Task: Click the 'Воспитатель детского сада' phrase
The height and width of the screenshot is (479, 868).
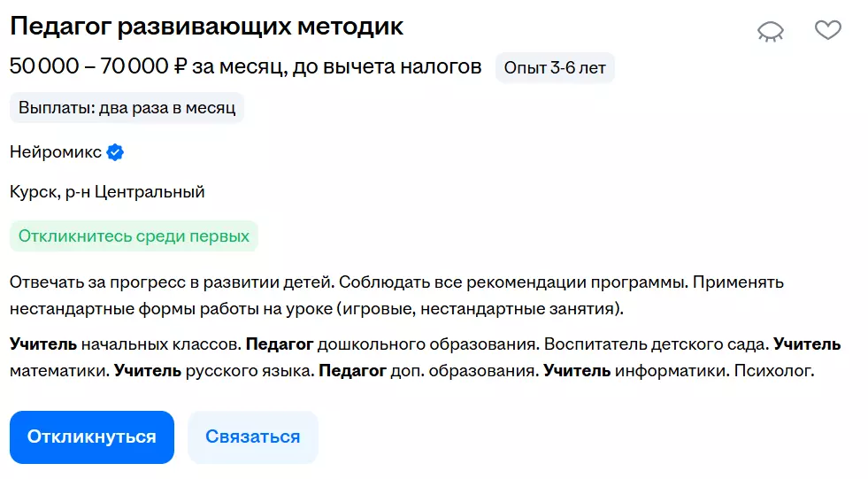Action: click(656, 344)
